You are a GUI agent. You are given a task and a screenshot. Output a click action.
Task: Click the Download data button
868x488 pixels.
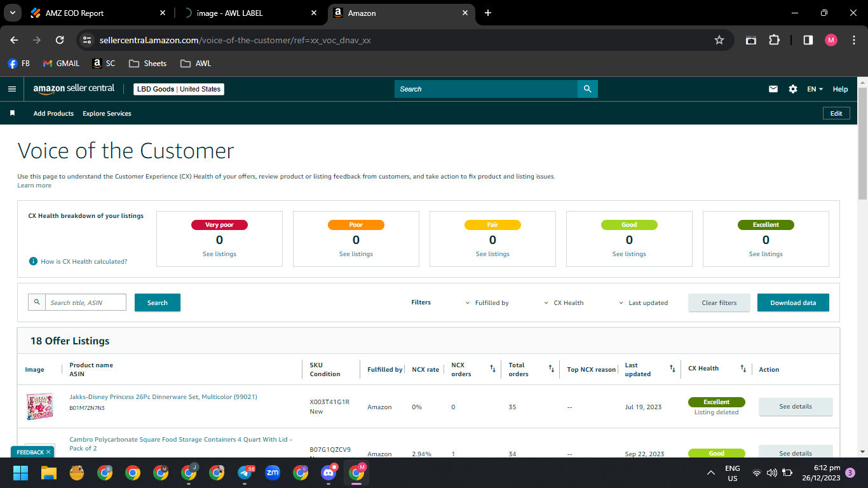(x=793, y=302)
